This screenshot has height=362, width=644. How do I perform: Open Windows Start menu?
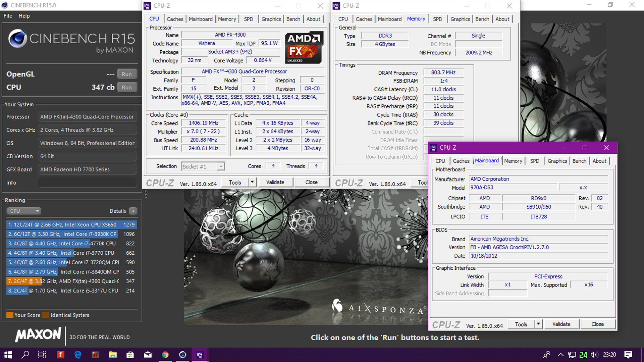(x=8, y=355)
